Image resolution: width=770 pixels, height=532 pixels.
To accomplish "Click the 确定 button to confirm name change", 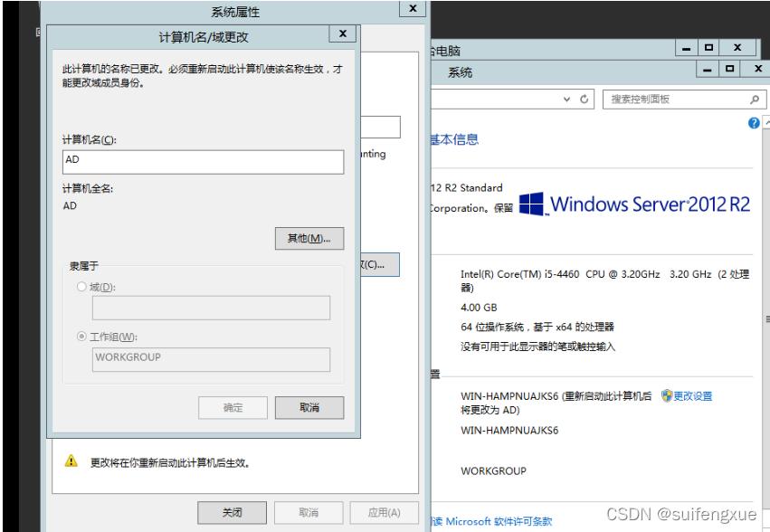I will coord(234,407).
